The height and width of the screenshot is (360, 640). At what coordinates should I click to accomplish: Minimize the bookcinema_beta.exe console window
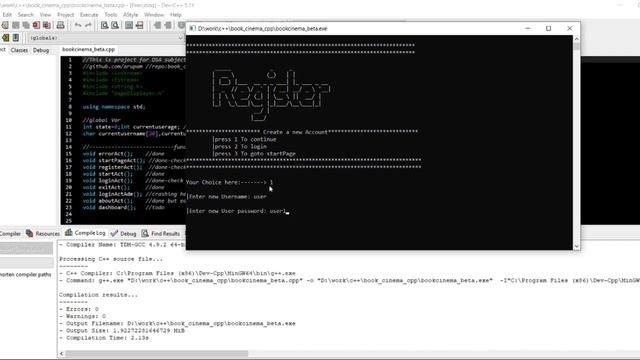pyautogui.click(x=528, y=28)
